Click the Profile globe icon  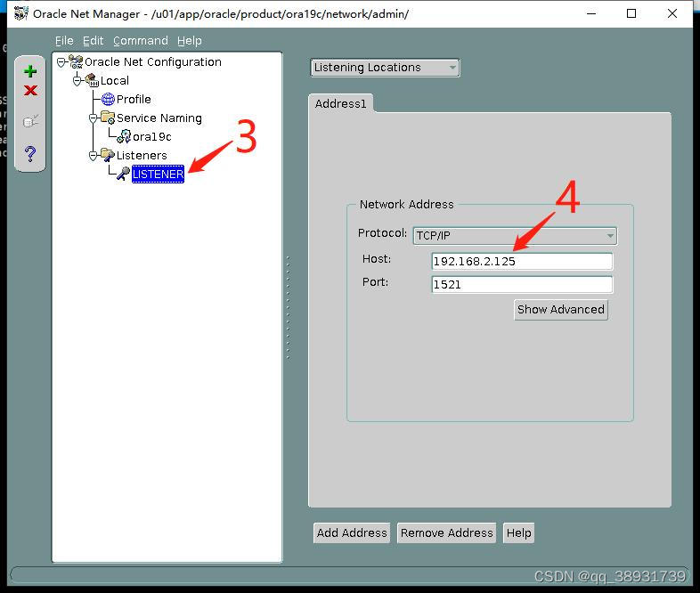point(108,99)
